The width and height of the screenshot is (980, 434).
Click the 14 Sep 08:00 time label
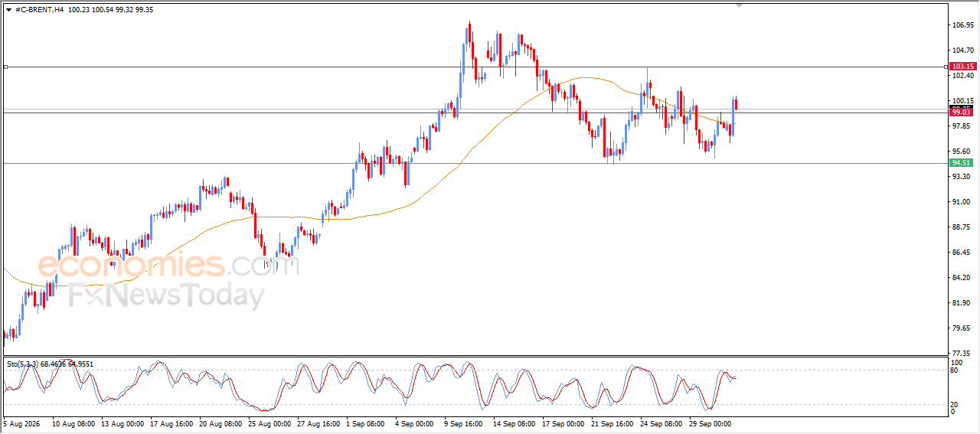pos(514,423)
